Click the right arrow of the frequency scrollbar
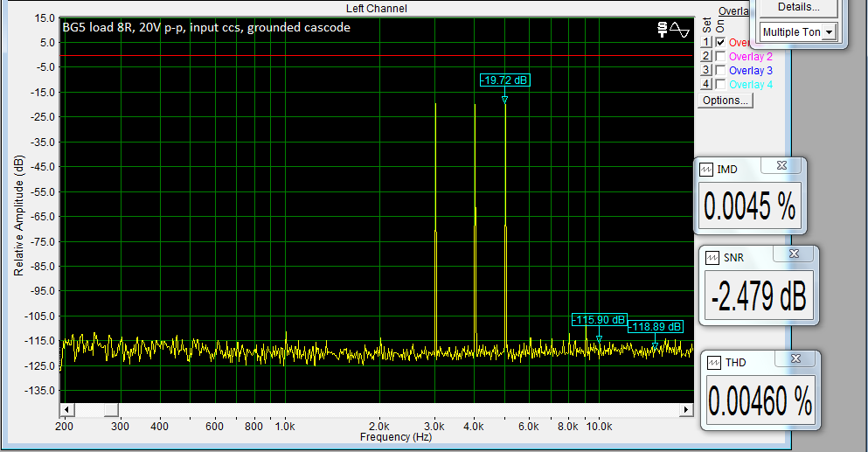Image resolution: width=868 pixels, height=452 pixels. [x=686, y=410]
